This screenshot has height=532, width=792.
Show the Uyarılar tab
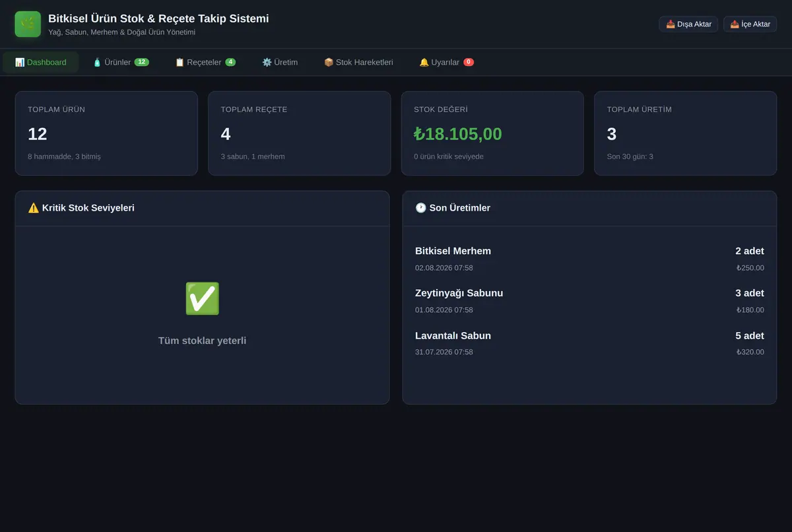click(x=447, y=62)
